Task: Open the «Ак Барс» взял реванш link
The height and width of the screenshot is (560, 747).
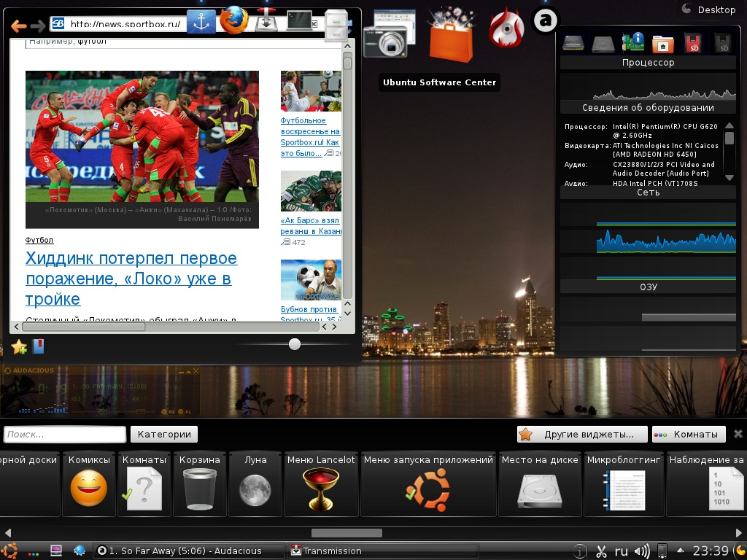Action: tap(311, 226)
